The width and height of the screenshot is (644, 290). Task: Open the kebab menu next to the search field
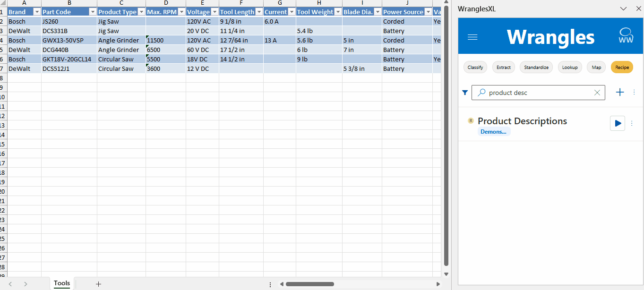coord(634,92)
